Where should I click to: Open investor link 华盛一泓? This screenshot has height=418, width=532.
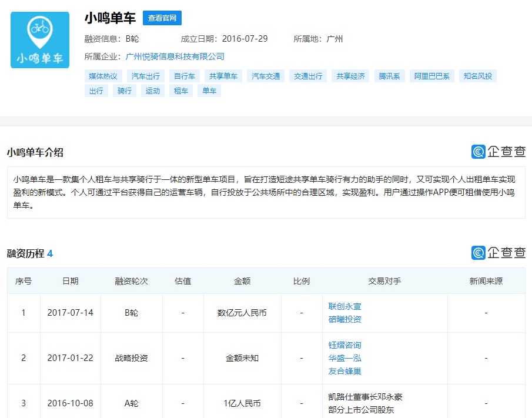pyautogui.click(x=345, y=358)
